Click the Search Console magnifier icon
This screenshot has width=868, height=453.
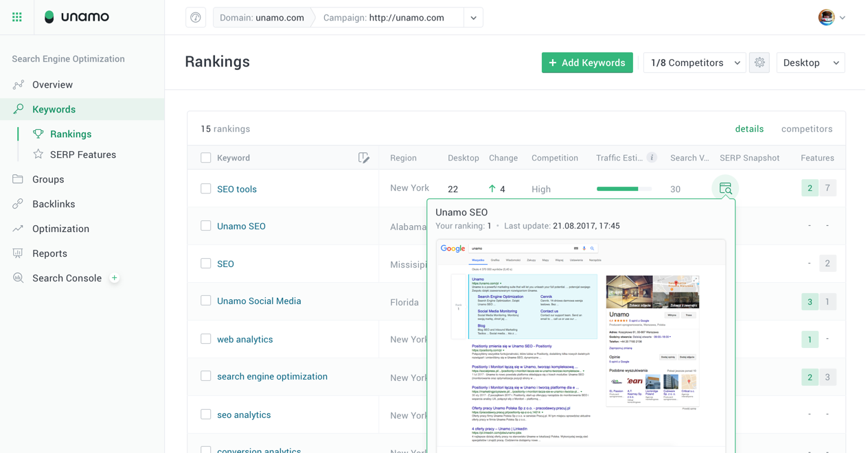(19, 278)
